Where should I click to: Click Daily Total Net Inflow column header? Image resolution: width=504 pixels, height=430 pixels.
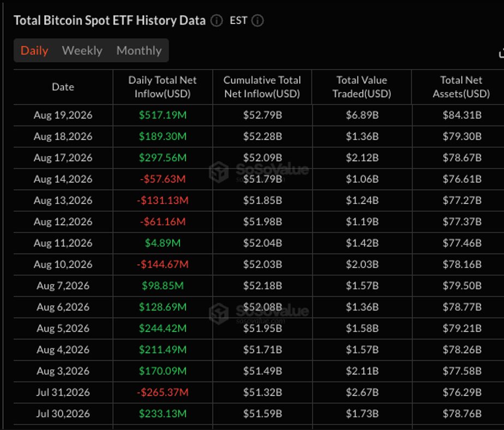click(x=163, y=87)
